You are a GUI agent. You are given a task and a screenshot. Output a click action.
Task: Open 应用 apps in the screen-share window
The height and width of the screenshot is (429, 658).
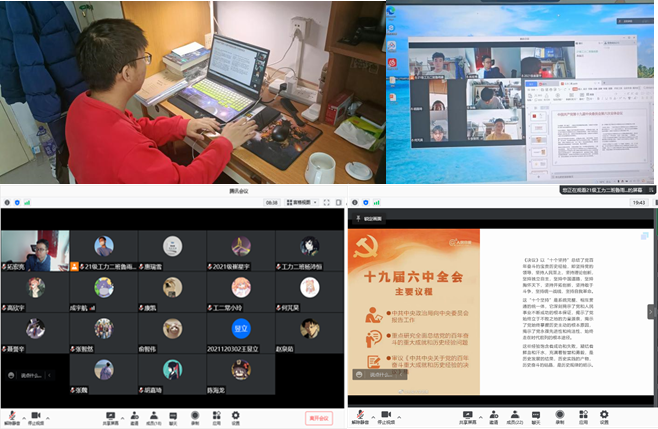coord(581,414)
